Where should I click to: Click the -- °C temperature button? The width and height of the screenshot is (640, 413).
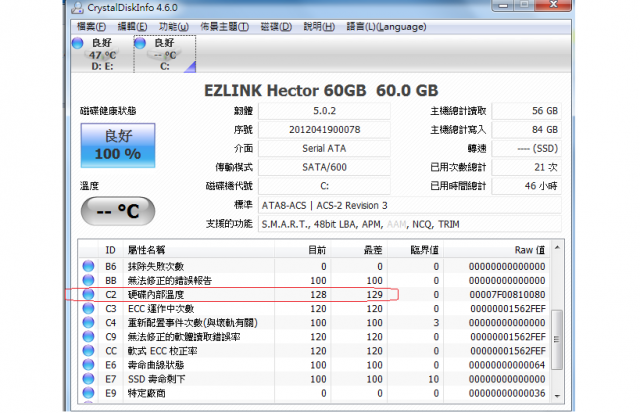point(118,211)
